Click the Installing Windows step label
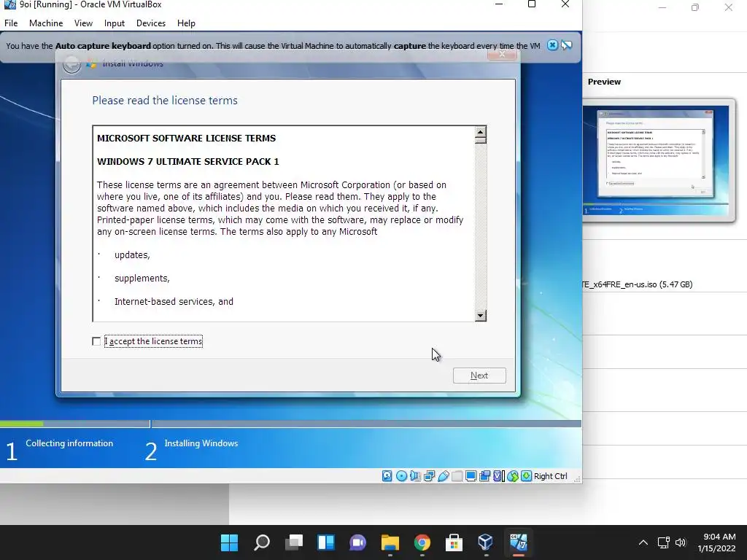Image resolution: width=747 pixels, height=560 pixels. (x=201, y=443)
